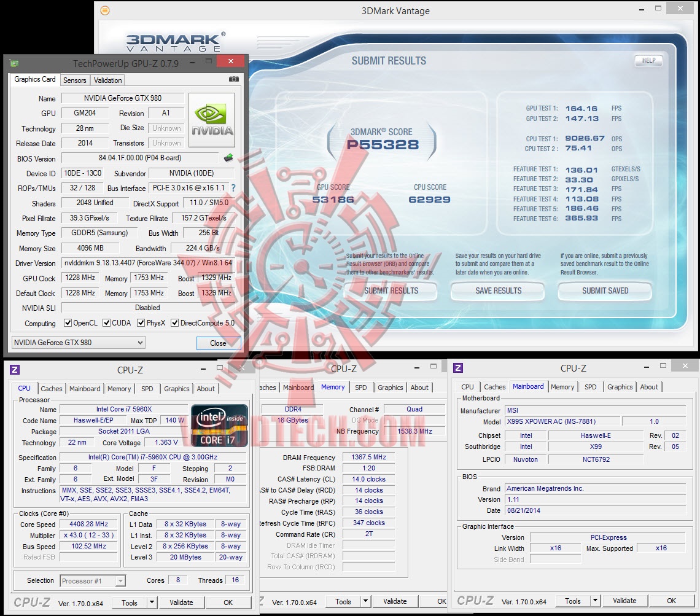Click the CPU score value 62929
The width and height of the screenshot is (700, 616).
429,200
